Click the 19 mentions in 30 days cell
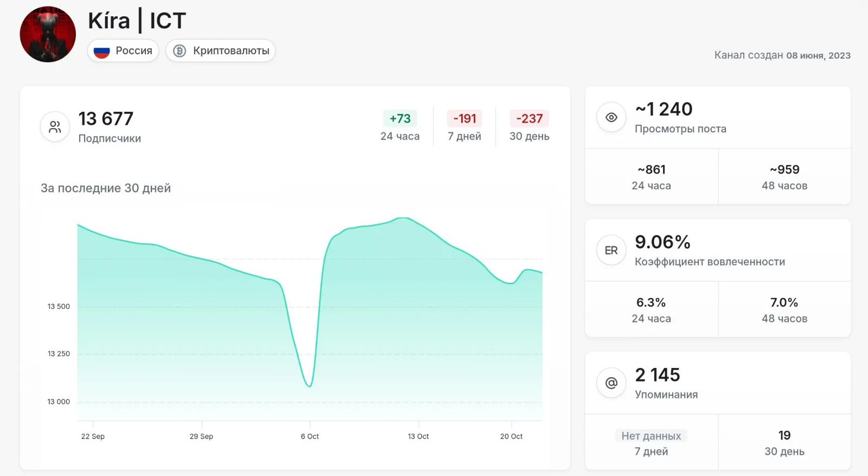 [x=784, y=443]
